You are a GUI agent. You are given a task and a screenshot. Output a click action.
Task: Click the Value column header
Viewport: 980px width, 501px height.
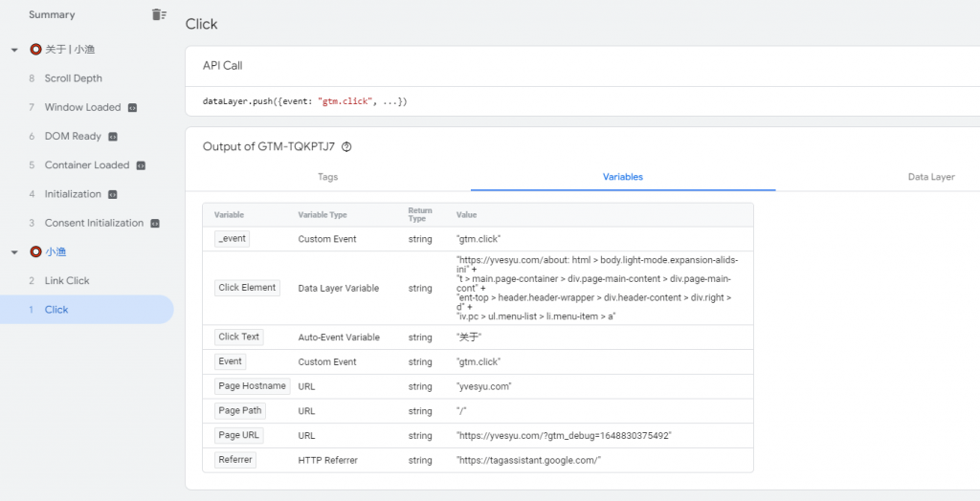tap(466, 215)
